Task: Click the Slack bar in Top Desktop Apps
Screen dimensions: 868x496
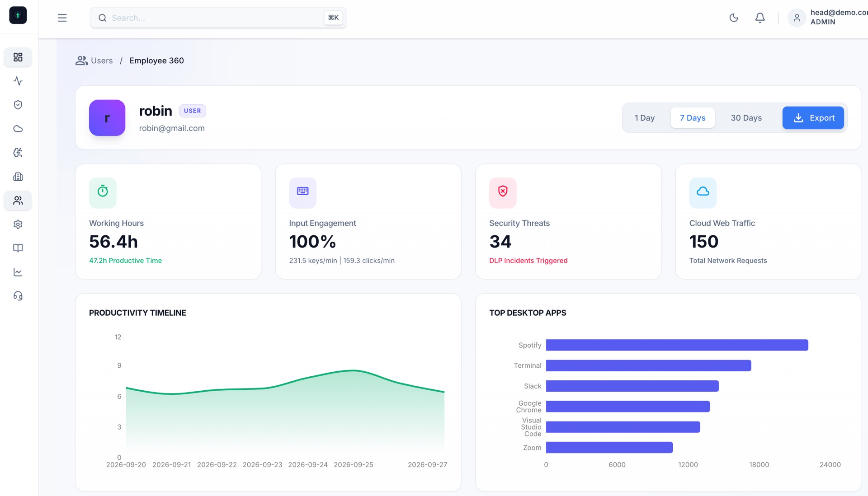Action: point(632,386)
